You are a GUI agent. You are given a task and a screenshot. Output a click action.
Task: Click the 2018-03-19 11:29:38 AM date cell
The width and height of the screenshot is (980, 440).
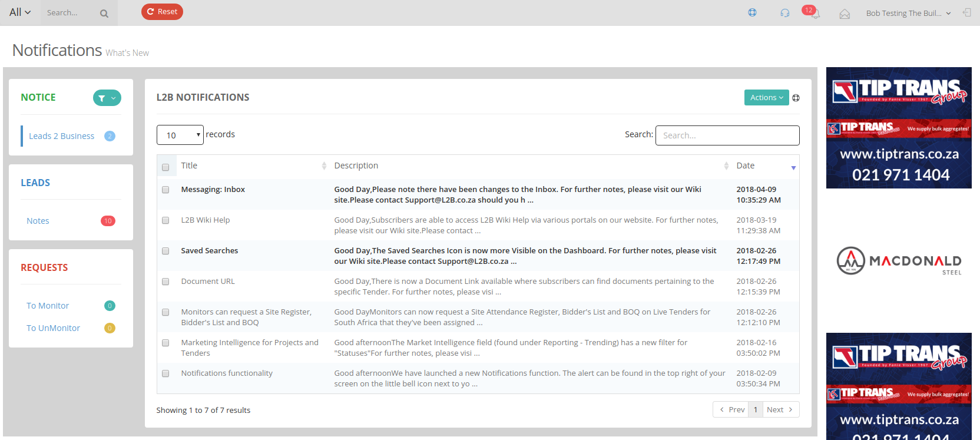tap(759, 226)
